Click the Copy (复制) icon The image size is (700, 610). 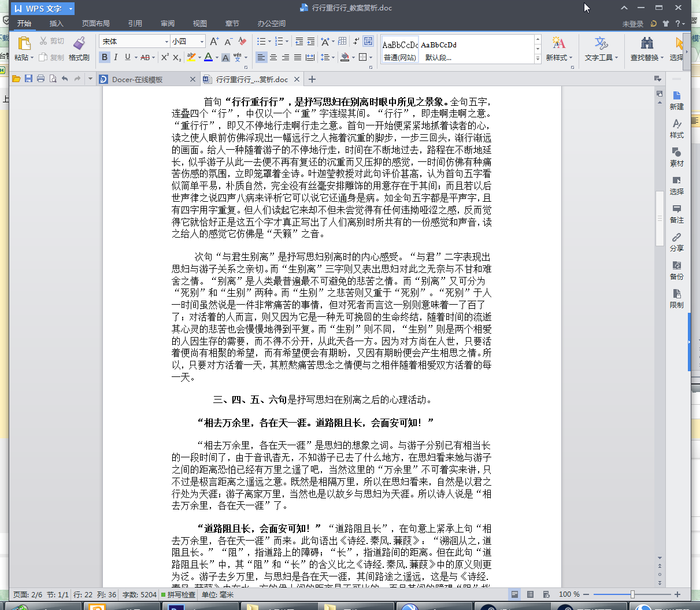(x=43, y=57)
